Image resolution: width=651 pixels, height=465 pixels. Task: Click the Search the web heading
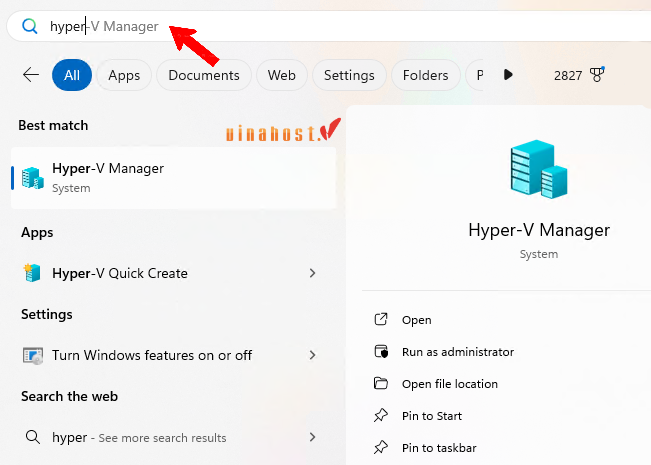point(69,396)
